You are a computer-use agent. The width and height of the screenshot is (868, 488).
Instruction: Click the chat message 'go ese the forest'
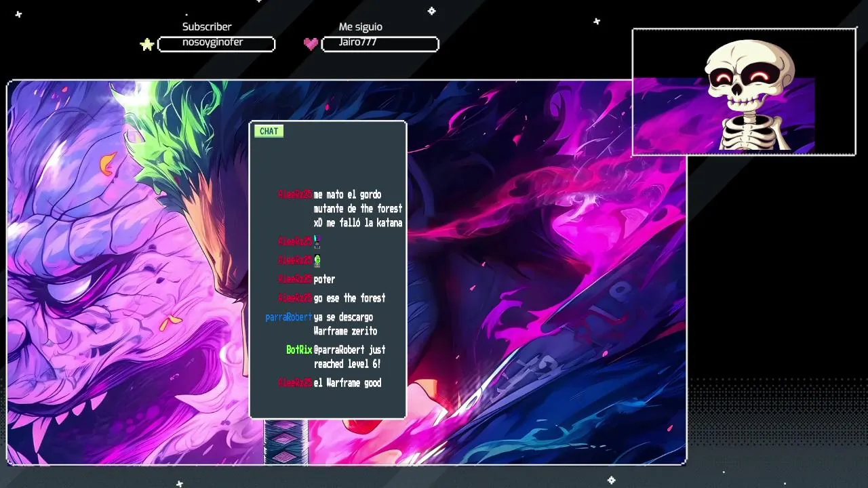click(x=349, y=298)
